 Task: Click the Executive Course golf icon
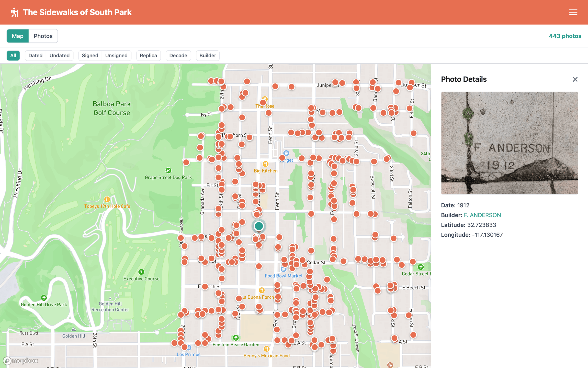(141, 272)
